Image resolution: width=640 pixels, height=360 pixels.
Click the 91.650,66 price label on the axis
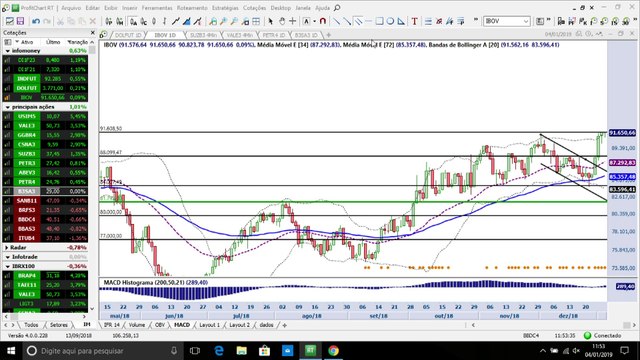(x=622, y=133)
